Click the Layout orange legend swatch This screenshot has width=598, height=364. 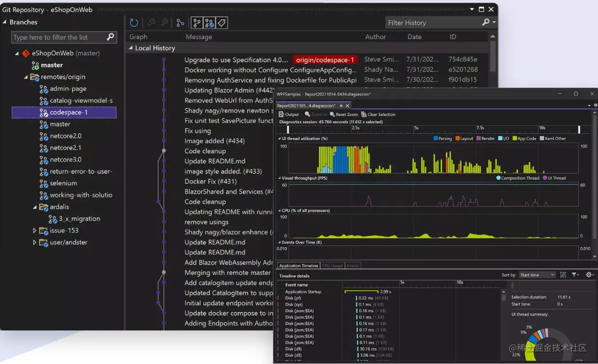coord(457,139)
